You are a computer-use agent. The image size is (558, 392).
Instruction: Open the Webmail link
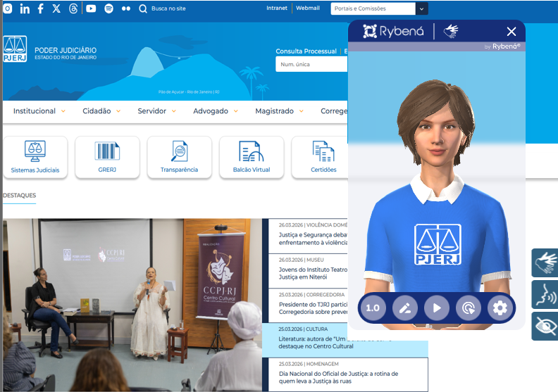[307, 8]
